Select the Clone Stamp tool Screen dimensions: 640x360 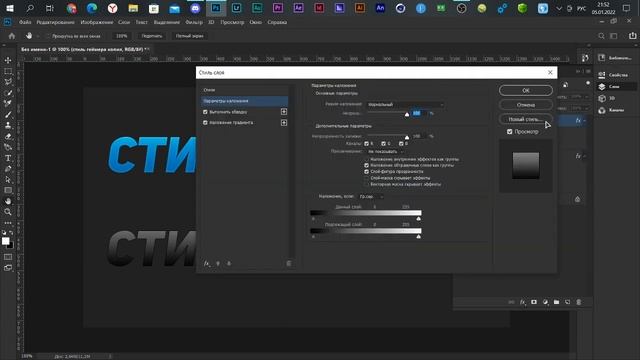coord(8,125)
